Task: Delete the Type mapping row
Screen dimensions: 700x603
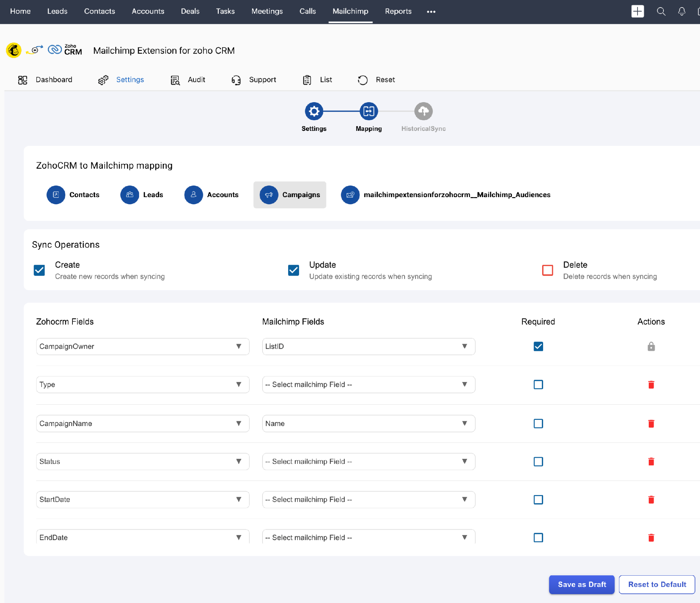Action: point(651,385)
